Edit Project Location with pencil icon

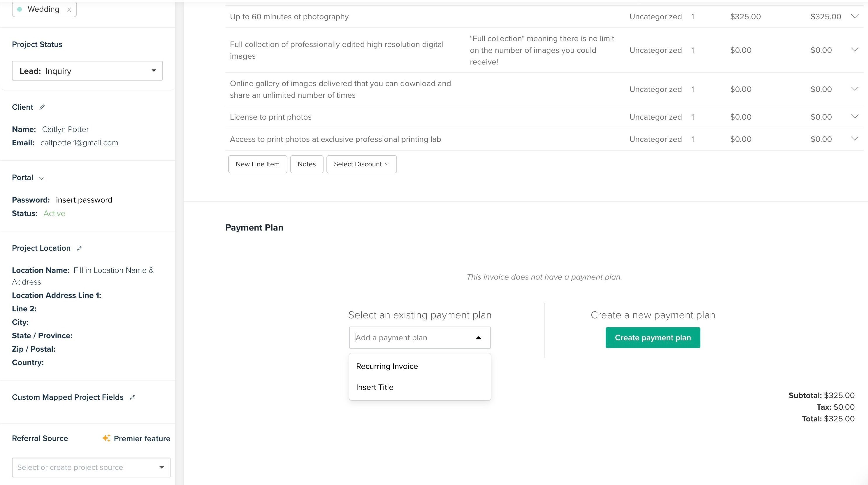tap(80, 248)
